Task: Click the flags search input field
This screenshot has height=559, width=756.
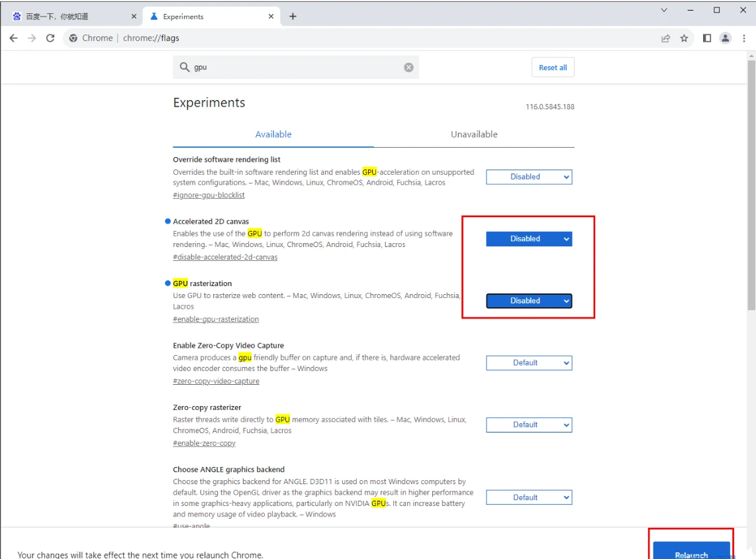Action: (x=295, y=67)
